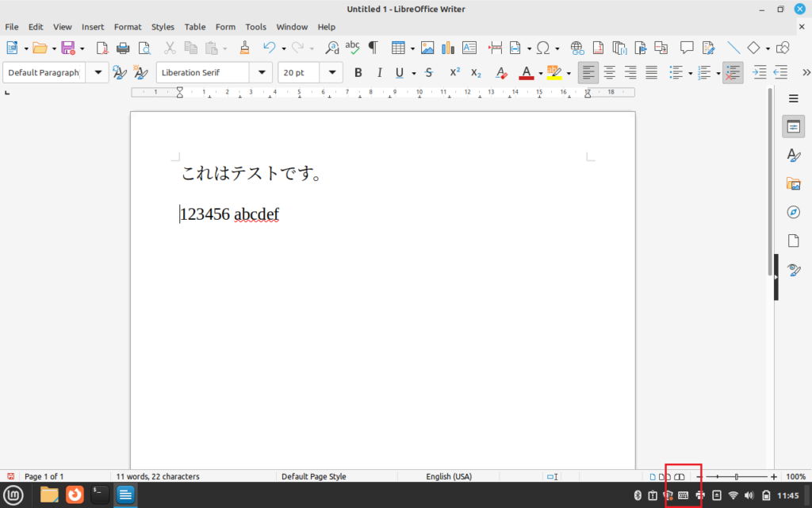
Task: Insert a special character (omega icon)
Action: pyautogui.click(x=542, y=48)
